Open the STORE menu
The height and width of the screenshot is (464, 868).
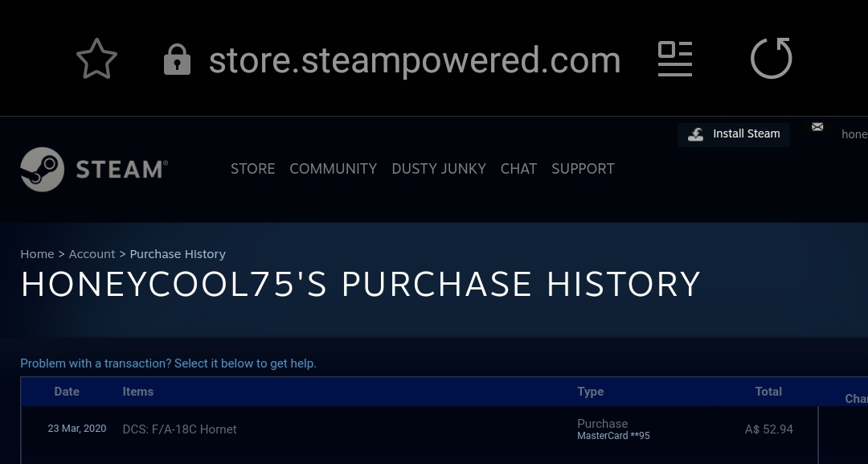pos(252,169)
